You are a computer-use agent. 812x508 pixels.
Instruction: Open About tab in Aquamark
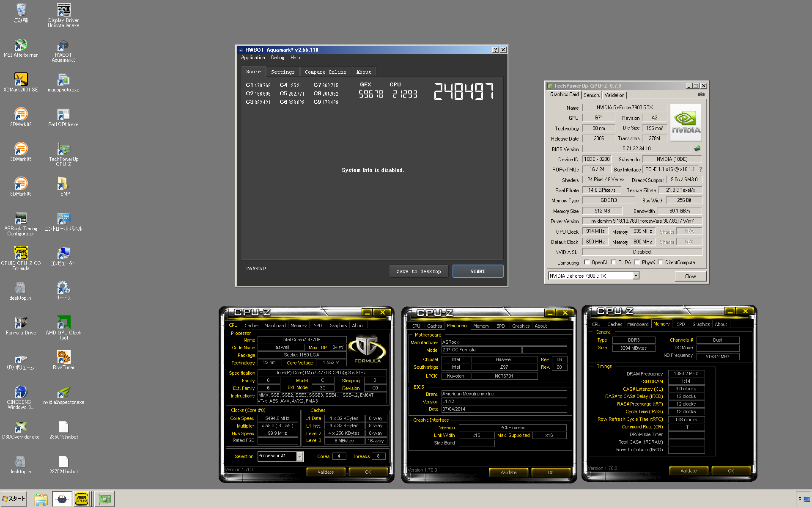pos(364,72)
